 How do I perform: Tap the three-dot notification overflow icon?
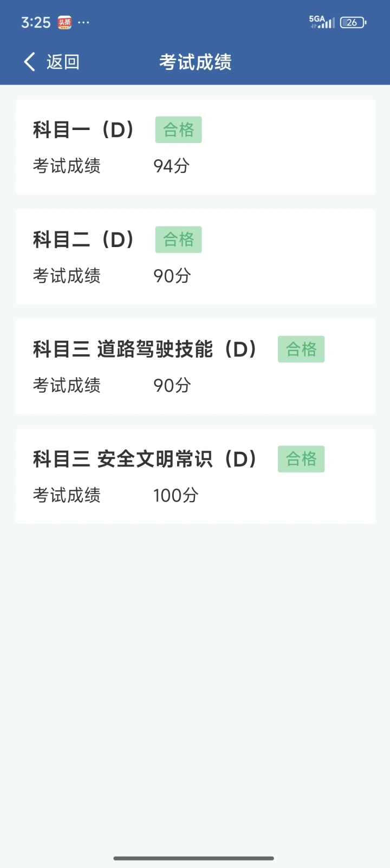[x=83, y=22]
